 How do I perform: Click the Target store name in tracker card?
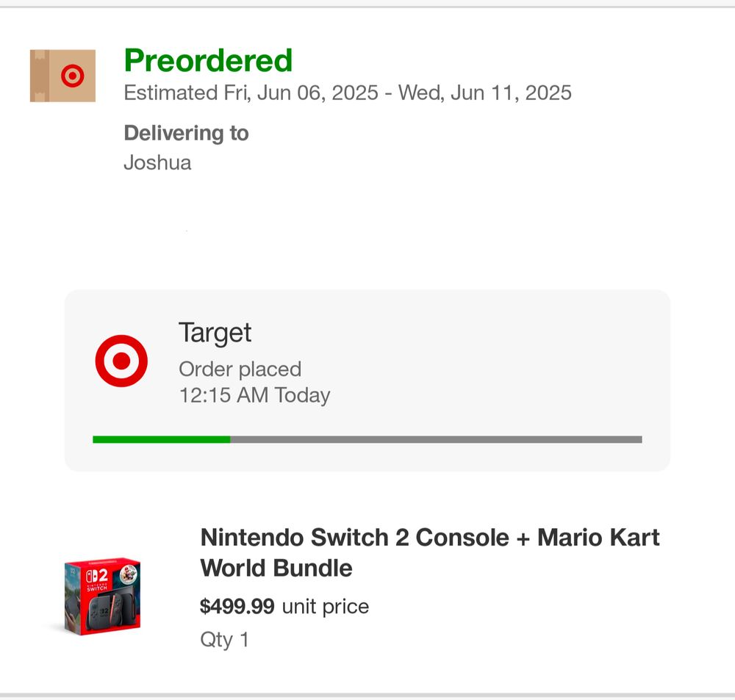pos(215,333)
